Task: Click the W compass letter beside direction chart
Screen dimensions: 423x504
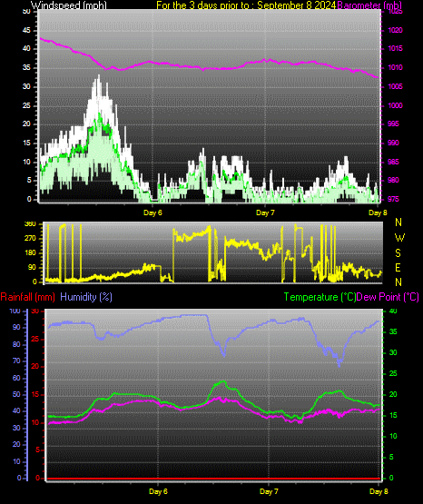Action: pyautogui.click(x=399, y=238)
